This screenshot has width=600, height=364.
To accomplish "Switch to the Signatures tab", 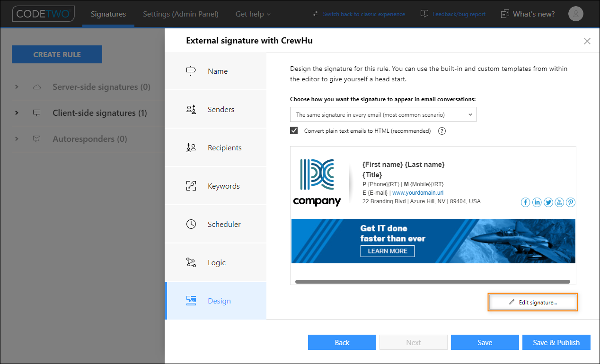I will pyautogui.click(x=108, y=14).
